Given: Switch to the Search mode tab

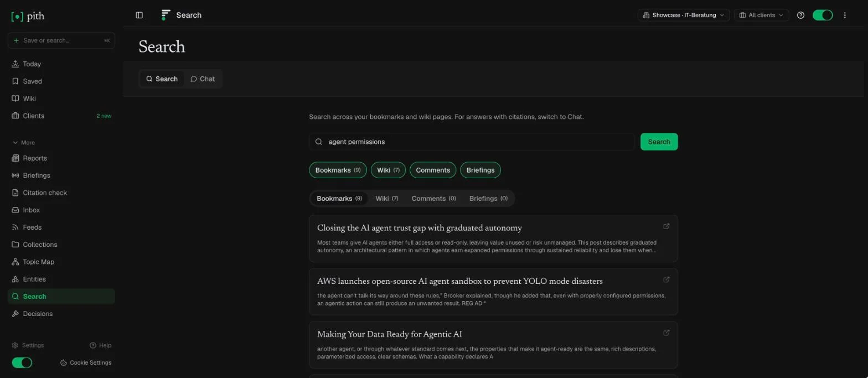Looking at the screenshot, I should click(x=162, y=79).
